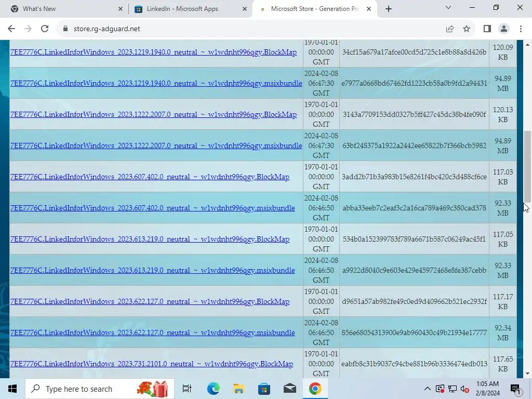Download LinkedInforWindows 2023.1219.1940.0 BlockMap file
Screen dimensions: 532x399
click(x=153, y=52)
